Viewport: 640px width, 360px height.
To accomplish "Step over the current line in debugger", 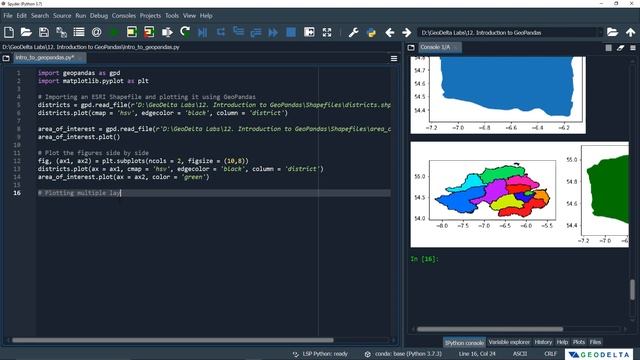I will pyautogui.click(x=220, y=32).
